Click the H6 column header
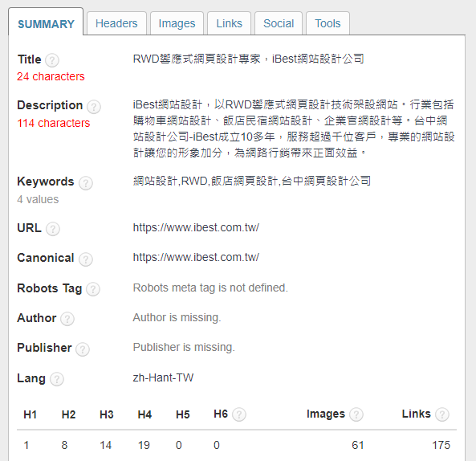 coord(221,414)
